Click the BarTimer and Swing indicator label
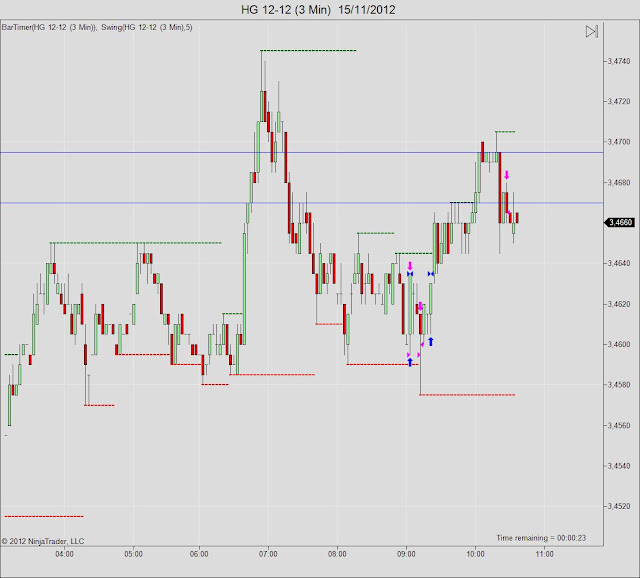 coord(97,27)
